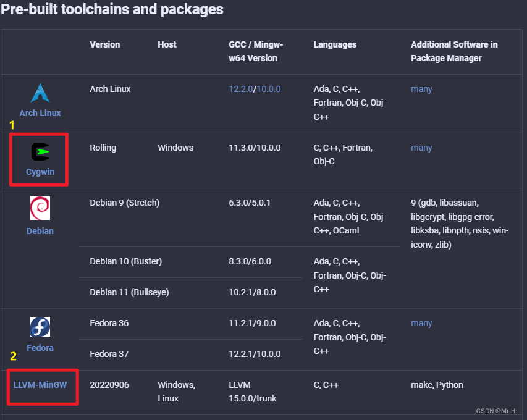This screenshot has width=527, height=420.
Task: Open the 'many' link in Fedora row
Action: tap(421, 323)
